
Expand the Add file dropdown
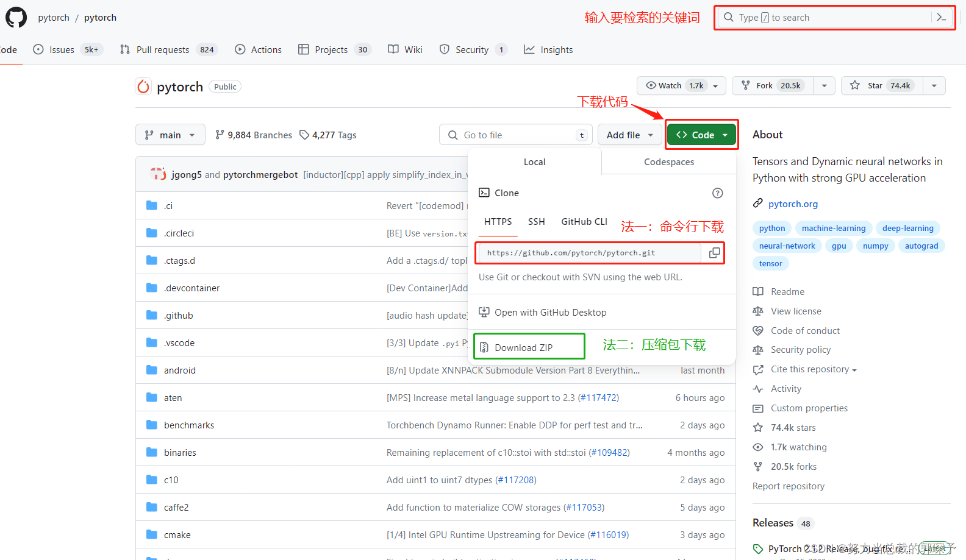pos(630,135)
